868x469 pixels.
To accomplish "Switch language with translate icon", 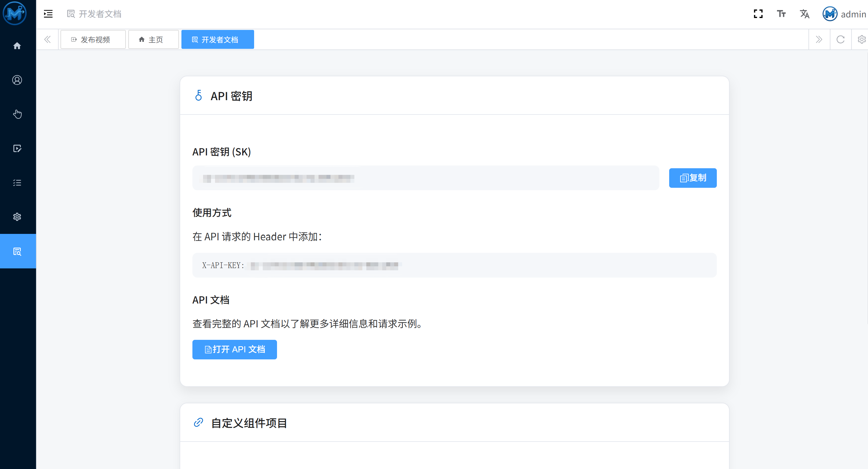I will point(805,14).
